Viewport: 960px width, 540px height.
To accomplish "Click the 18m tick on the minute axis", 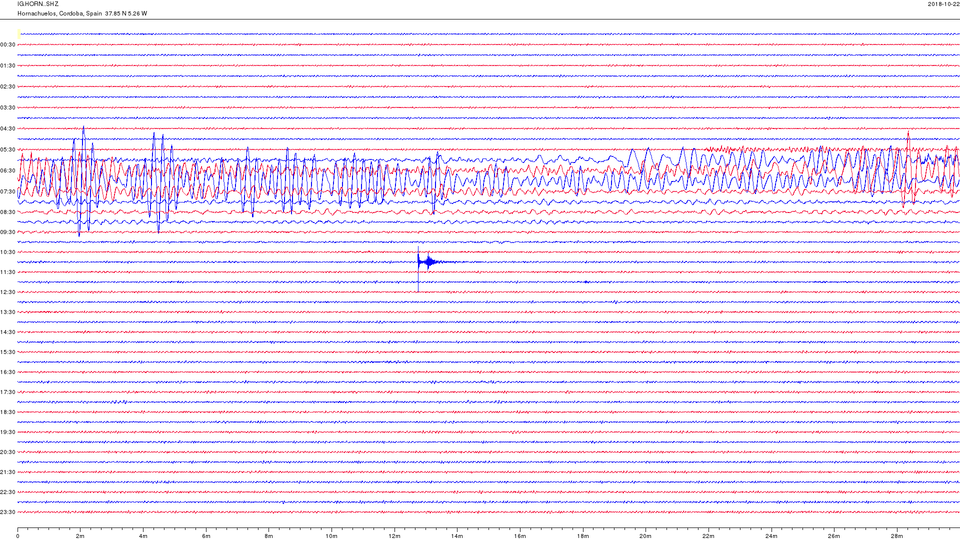I will click(x=582, y=536).
